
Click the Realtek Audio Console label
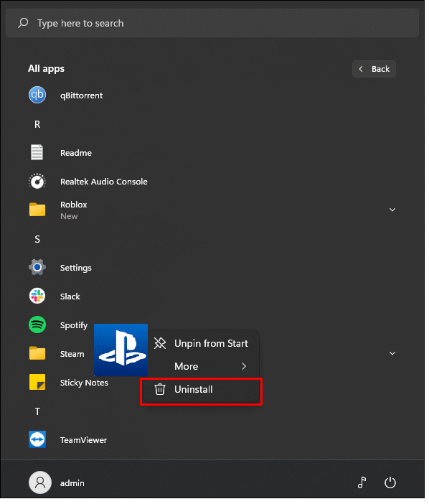[x=104, y=182]
